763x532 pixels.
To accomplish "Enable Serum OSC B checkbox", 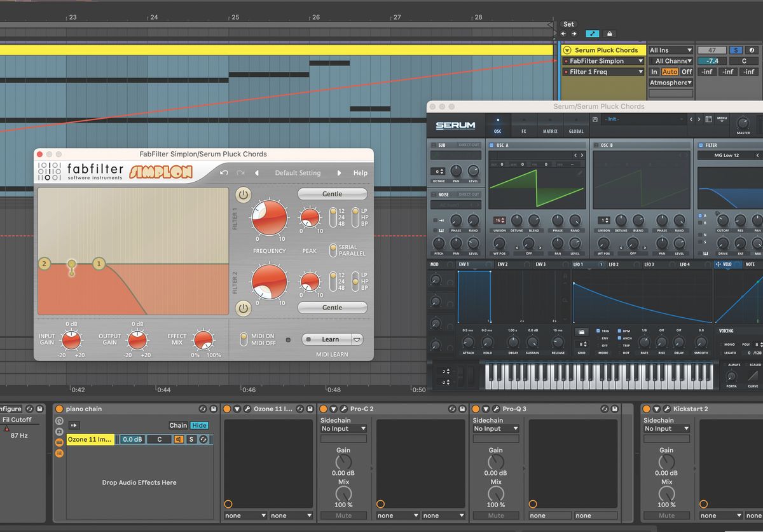I will (596, 146).
